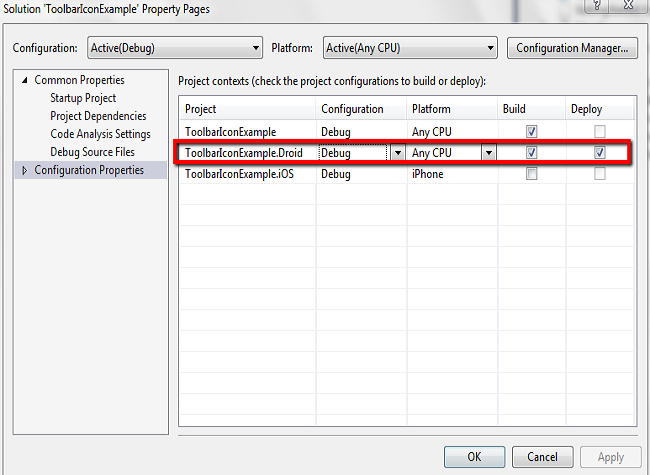
Task: Uncheck Deploy for ToolbarIconExample.Droid
Action: pos(599,153)
